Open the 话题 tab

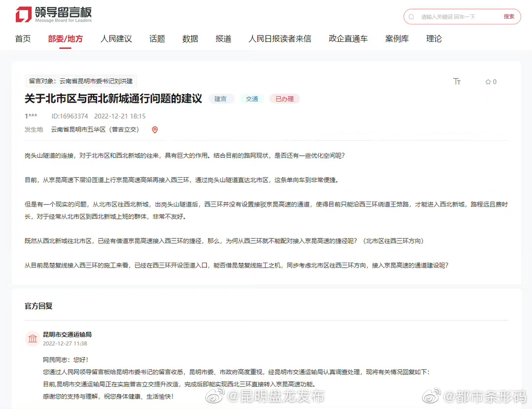point(157,39)
